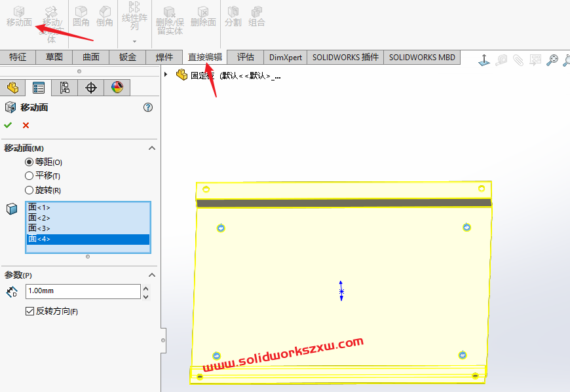The image size is (570, 392).
Task: Click the green checkmark to confirm Move Face
Action: (8, 125)
